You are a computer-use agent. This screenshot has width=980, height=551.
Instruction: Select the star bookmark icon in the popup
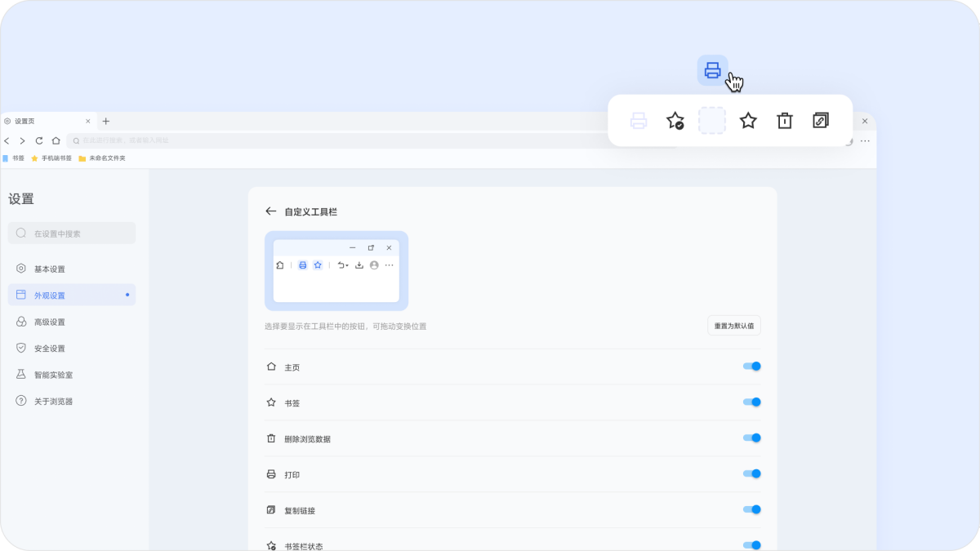pyautogui.click(x=748, y=120)
